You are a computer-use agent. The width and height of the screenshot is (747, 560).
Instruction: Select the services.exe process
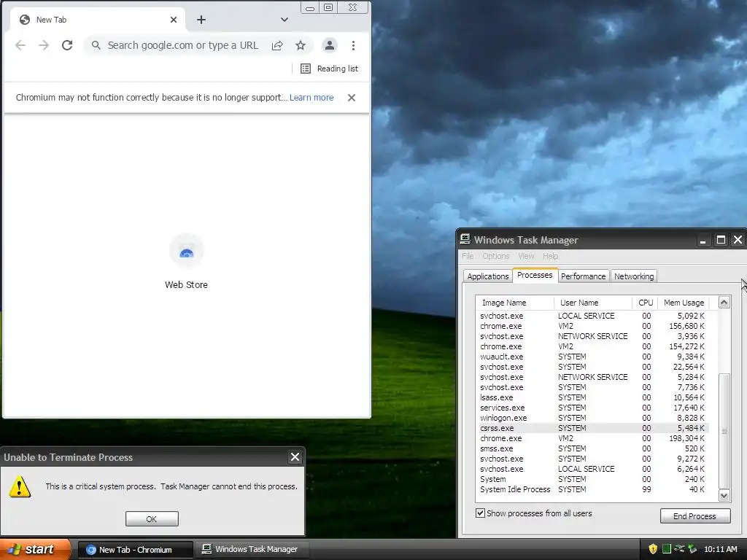coord(592,408)
